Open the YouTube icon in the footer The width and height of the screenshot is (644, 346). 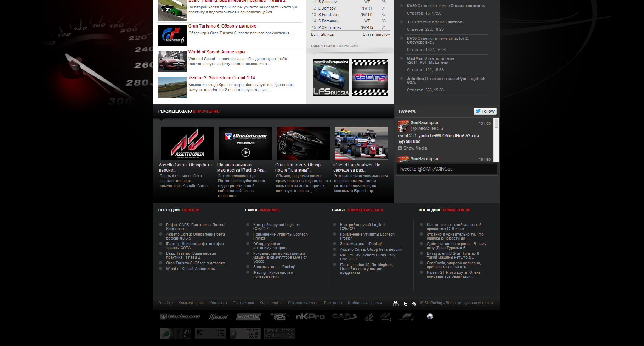tap(396, 303)
